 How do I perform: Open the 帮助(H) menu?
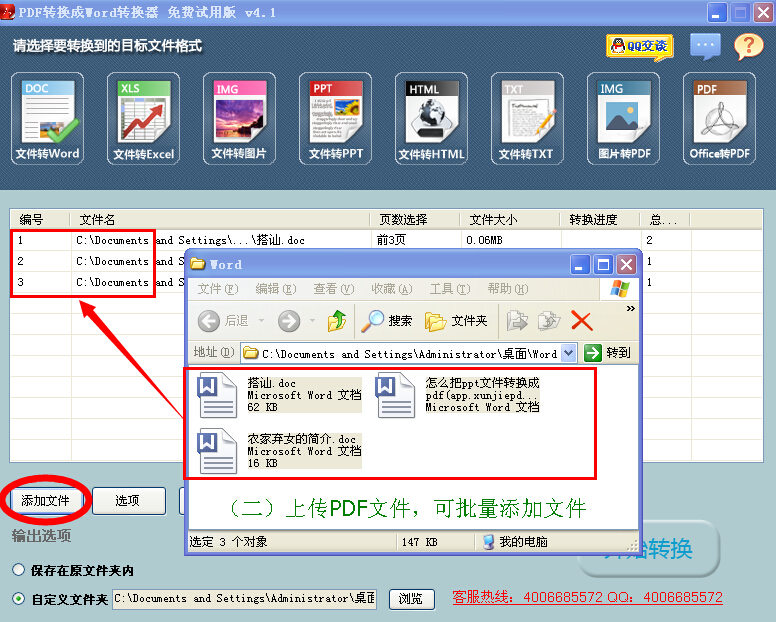click(507, 289)
